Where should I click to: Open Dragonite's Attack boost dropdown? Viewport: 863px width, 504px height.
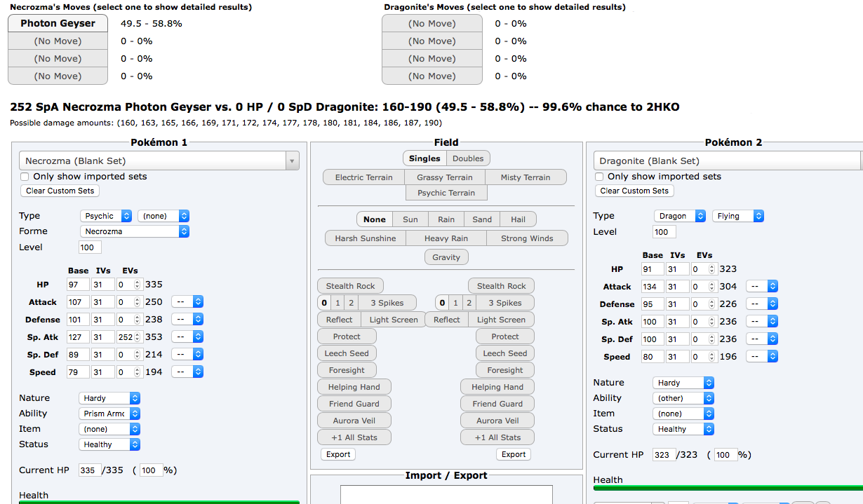762,286
